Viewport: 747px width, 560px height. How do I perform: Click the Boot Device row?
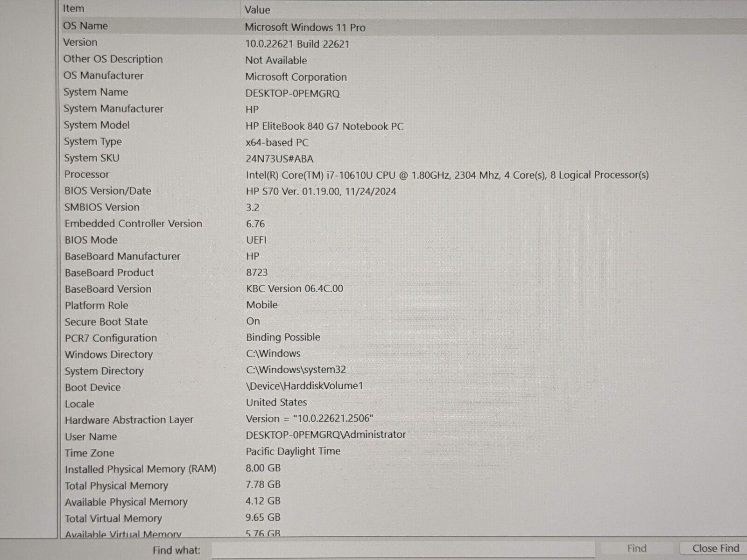click(x=93, y=387)
